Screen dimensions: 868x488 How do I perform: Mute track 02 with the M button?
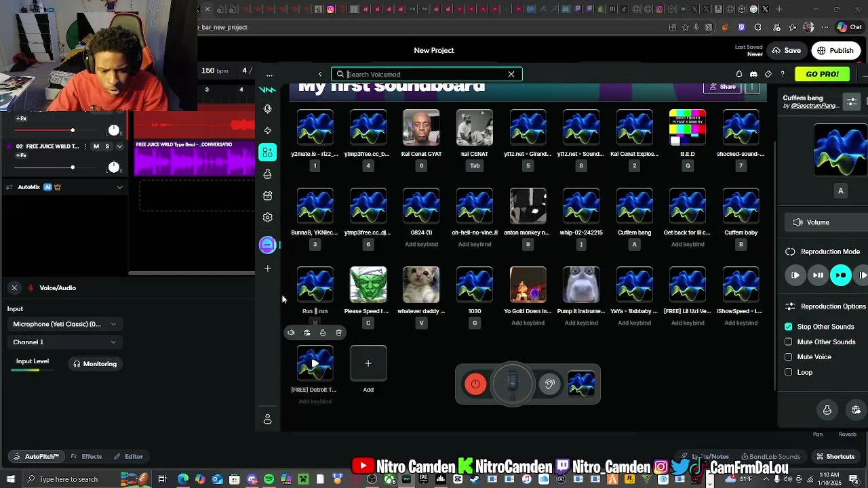pos(96,146)
